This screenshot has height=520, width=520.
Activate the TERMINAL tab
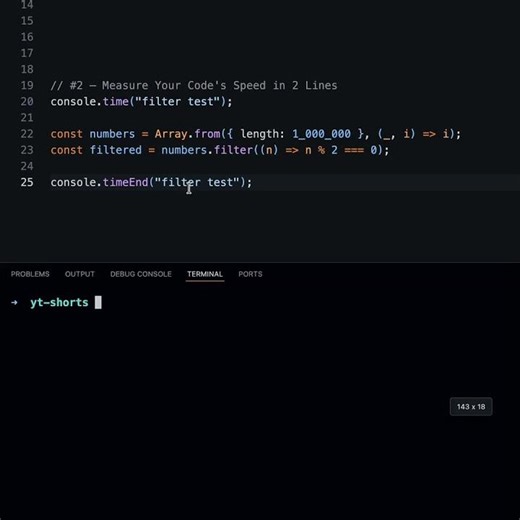coord(205,274)
